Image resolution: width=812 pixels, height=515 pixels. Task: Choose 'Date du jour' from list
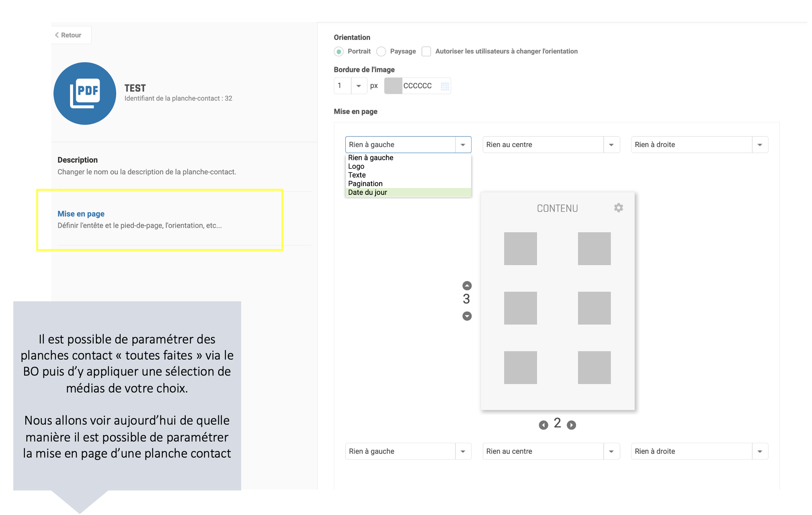point(367,192)
